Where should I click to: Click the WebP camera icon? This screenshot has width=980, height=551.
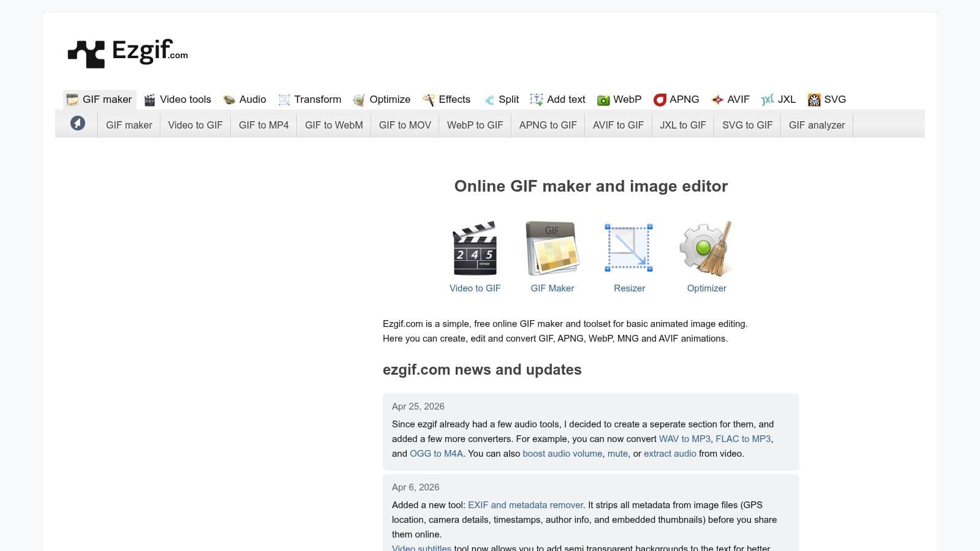(603, 100)
